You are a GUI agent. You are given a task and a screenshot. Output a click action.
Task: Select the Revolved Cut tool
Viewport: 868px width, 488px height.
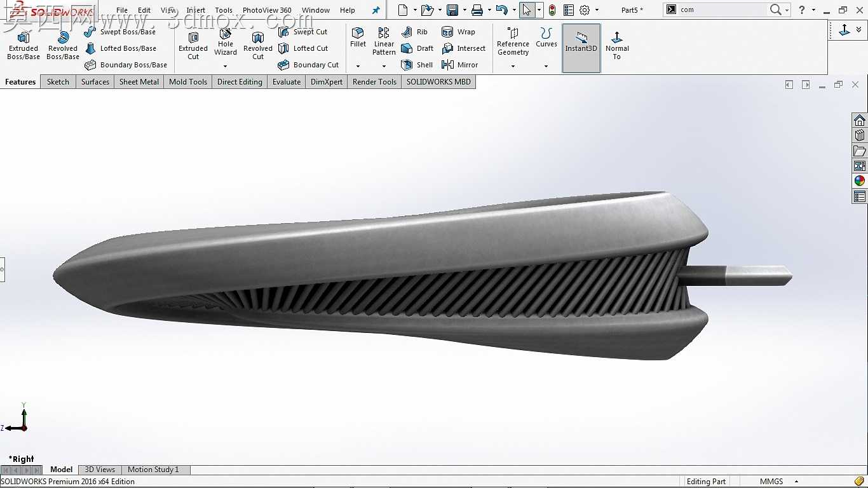click(258, 45)
